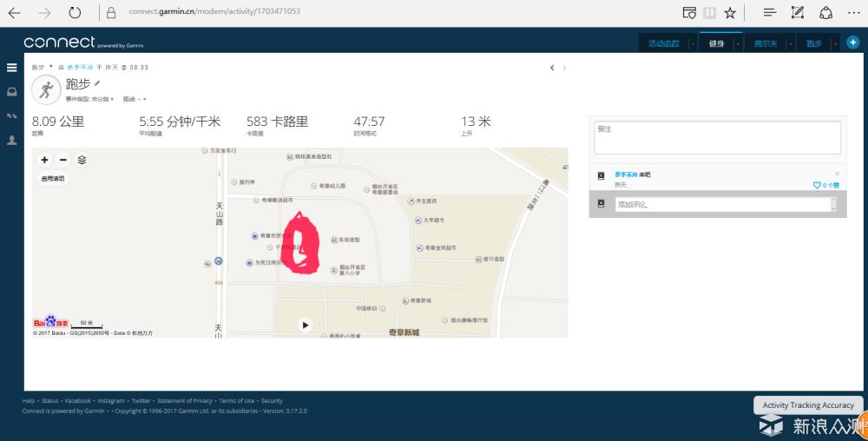Click the 添加评论 comment input field
The image size is (868, 441).
pyautogui.click(x=721, y=204)
